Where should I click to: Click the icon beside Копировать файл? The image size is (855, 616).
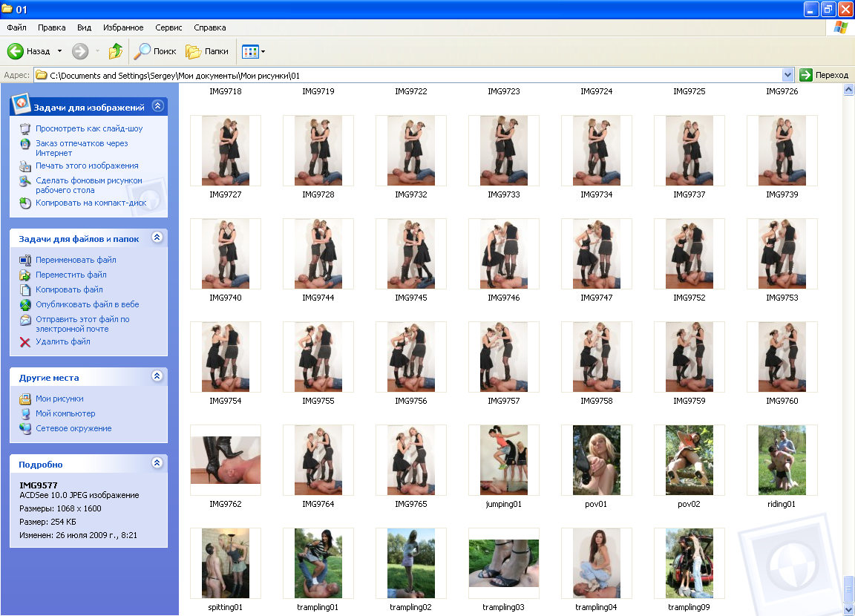point(25,290)
